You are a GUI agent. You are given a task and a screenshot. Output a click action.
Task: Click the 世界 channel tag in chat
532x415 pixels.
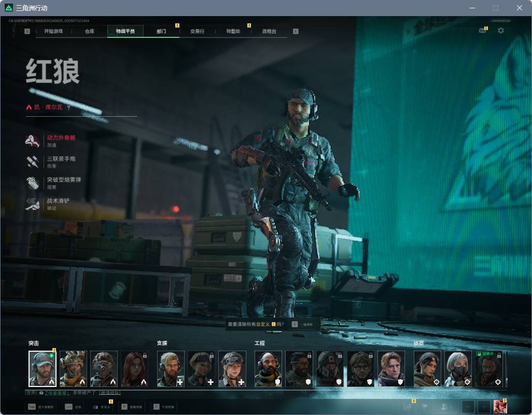click(32, 393)
